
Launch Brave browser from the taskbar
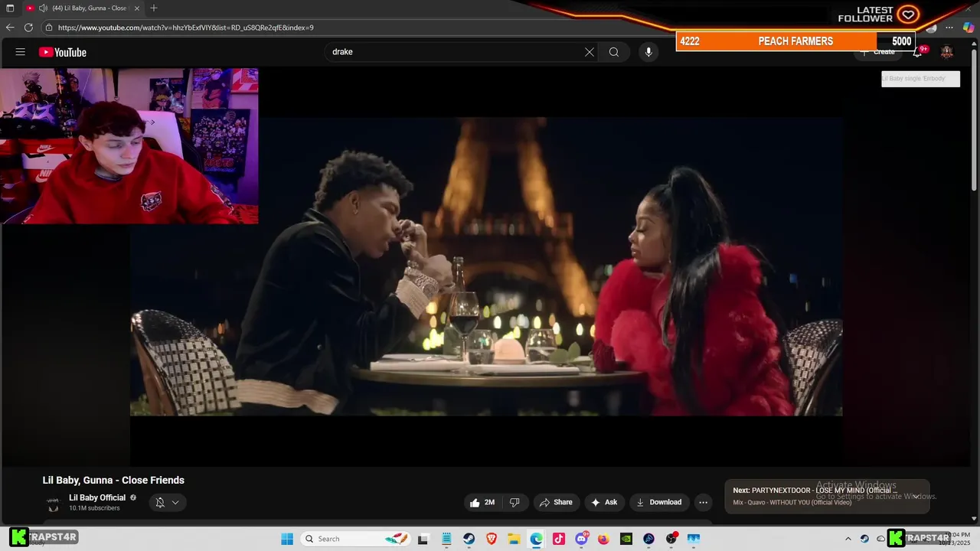pyautogui.click(x=492, y=539)
